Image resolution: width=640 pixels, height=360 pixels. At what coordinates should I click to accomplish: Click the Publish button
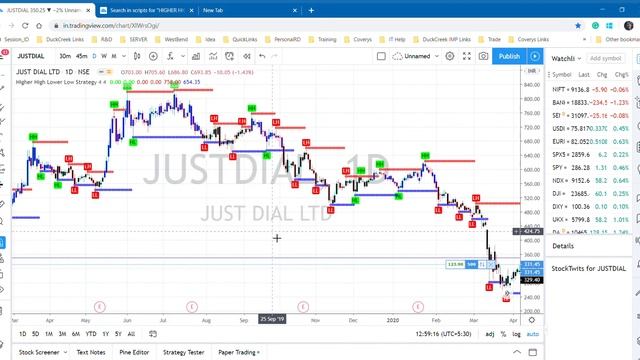click(x=509, y=56)
